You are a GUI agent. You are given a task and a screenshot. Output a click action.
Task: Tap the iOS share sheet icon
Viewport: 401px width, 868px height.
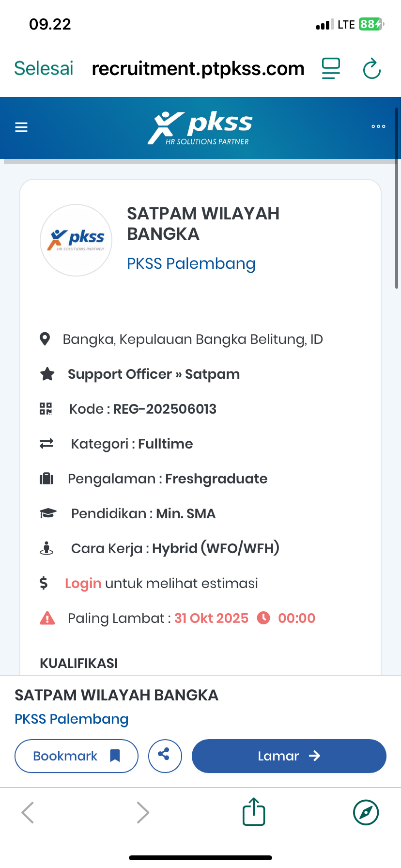254,812
